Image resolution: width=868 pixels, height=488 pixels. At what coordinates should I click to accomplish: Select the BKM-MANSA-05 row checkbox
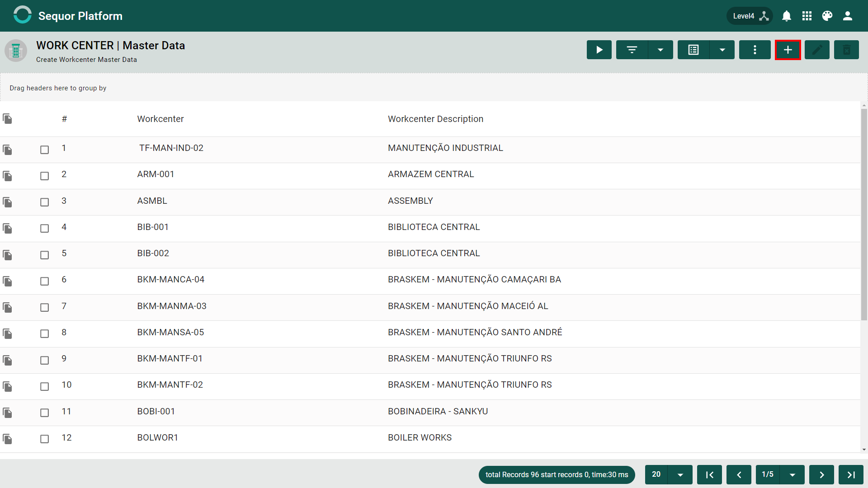(x=44, y=333)
